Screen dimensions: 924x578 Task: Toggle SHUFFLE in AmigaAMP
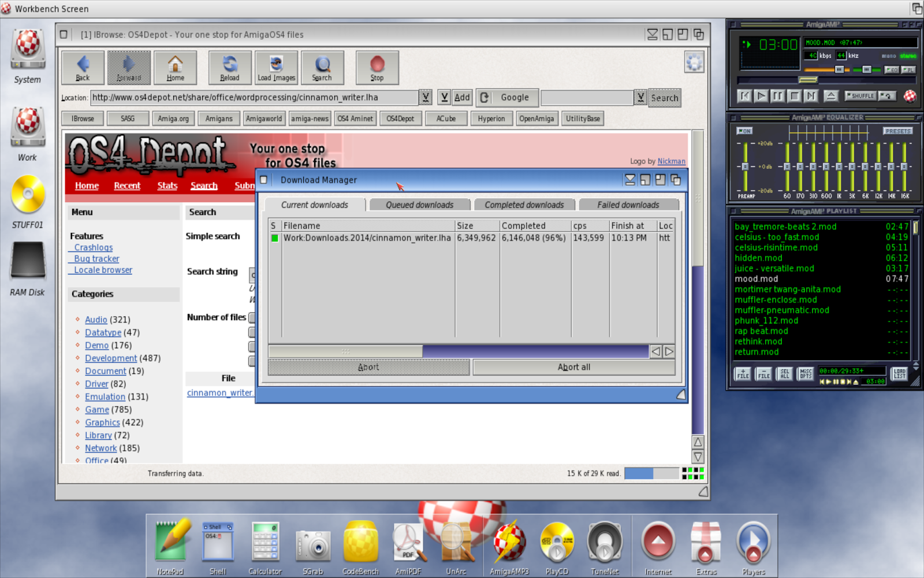(x=860, y=96)
